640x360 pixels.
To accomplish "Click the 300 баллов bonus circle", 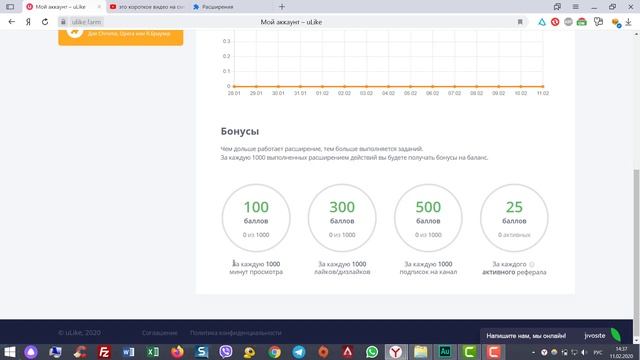I will (342, 218).
